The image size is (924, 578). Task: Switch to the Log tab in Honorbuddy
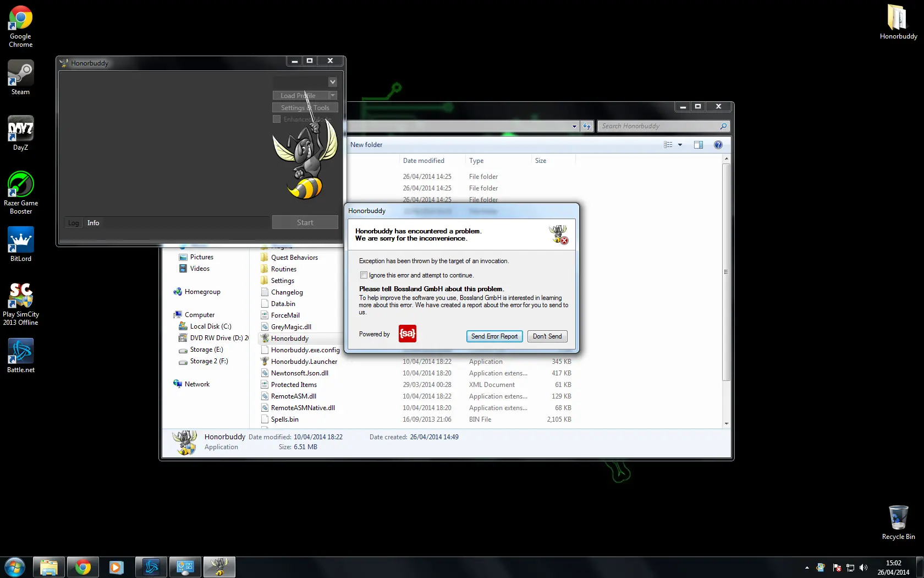[x=74, y=223]
